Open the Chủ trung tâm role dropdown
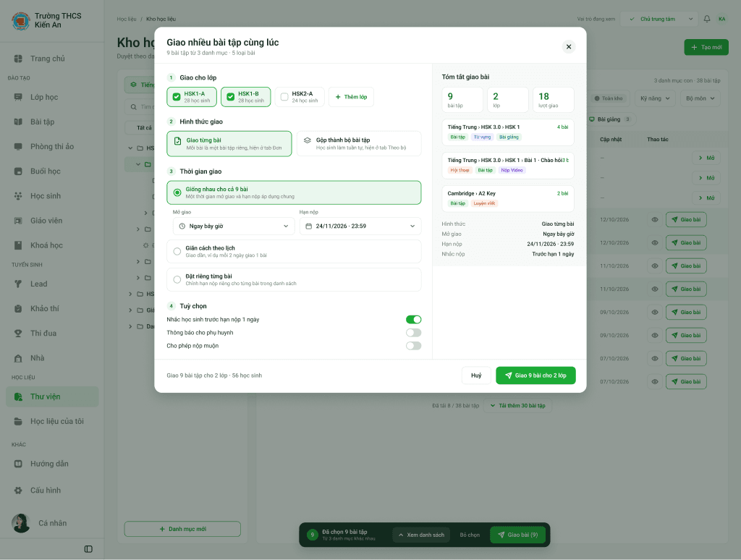The image size is (741, 560). click(659, 19)
